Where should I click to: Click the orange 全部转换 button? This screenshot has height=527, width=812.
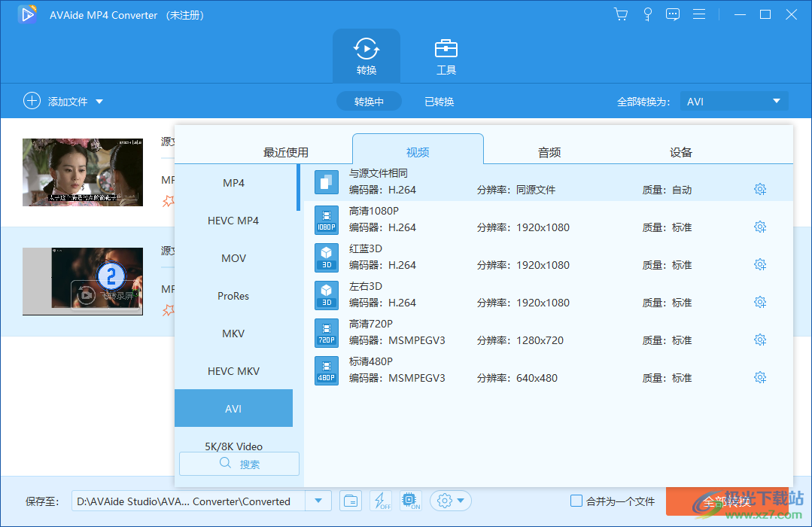coord(727,501)
